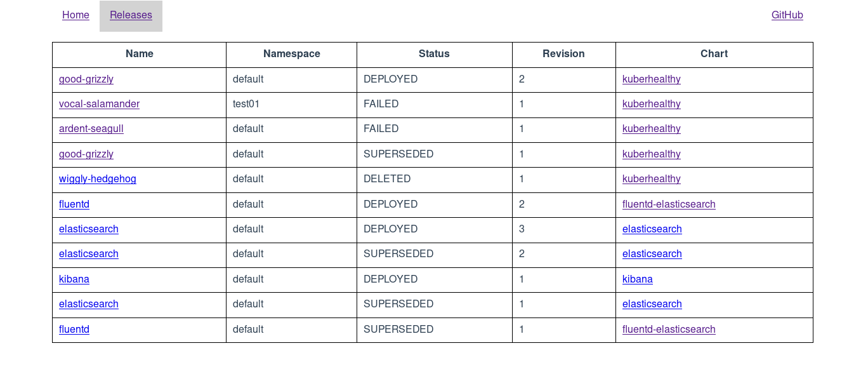Open the superseded fluentd release
Screen dimensions: 868x381
74,329
